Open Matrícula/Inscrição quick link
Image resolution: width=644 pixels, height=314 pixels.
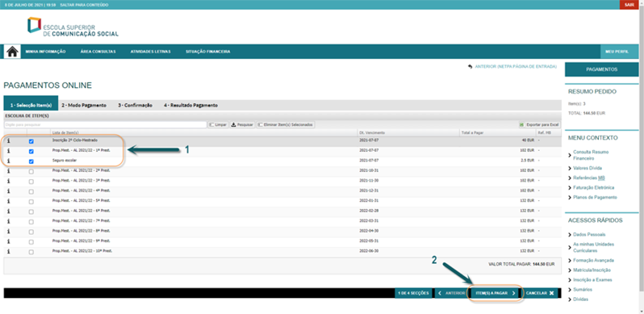click(592, 270)
